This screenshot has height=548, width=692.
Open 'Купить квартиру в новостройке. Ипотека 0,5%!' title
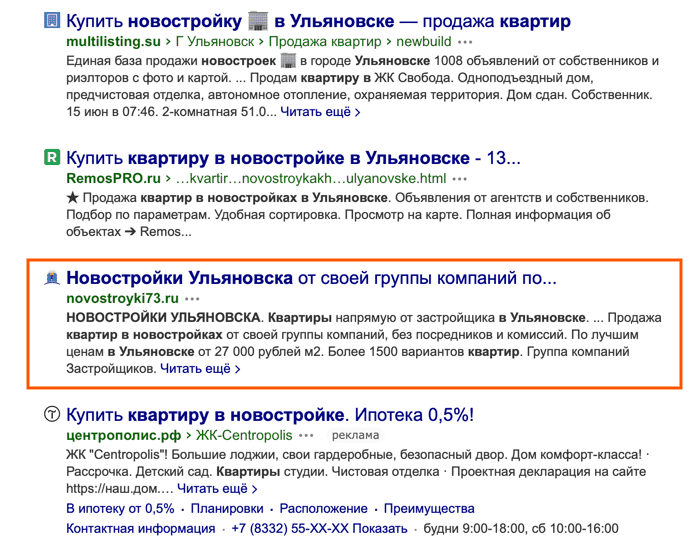pos(270,415)
